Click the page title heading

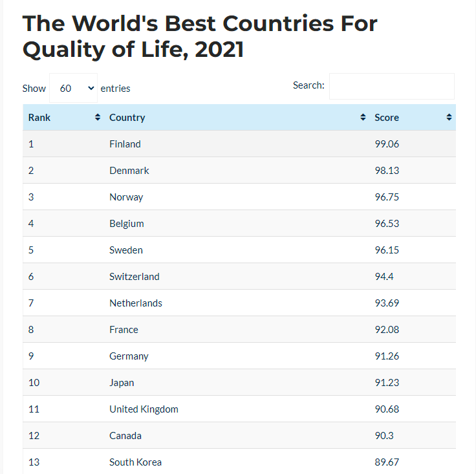(x=200, y=36)
